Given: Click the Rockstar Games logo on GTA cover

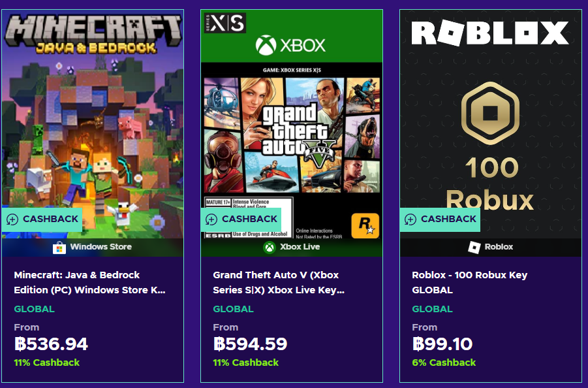Looking at the screenshot, I should [x=364, y=226].
